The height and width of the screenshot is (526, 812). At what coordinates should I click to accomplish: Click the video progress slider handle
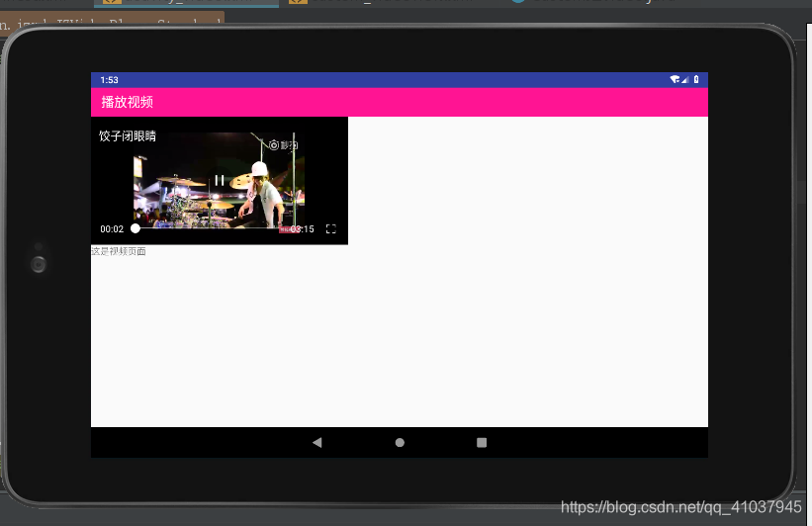click(x=135, y=228)
